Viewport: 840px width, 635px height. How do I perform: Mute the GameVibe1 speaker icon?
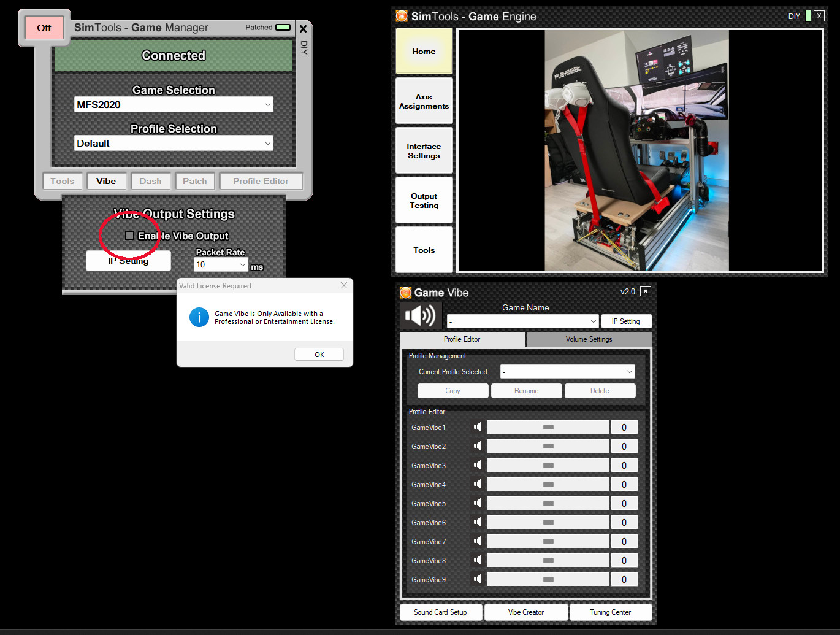coord(478,427)
